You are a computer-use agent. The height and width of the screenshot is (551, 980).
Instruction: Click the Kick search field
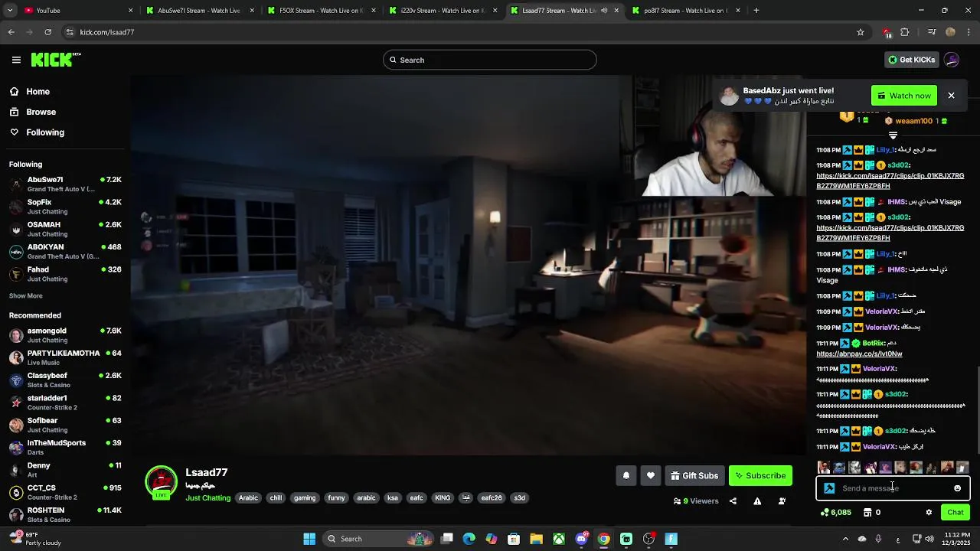pos(490,60)
